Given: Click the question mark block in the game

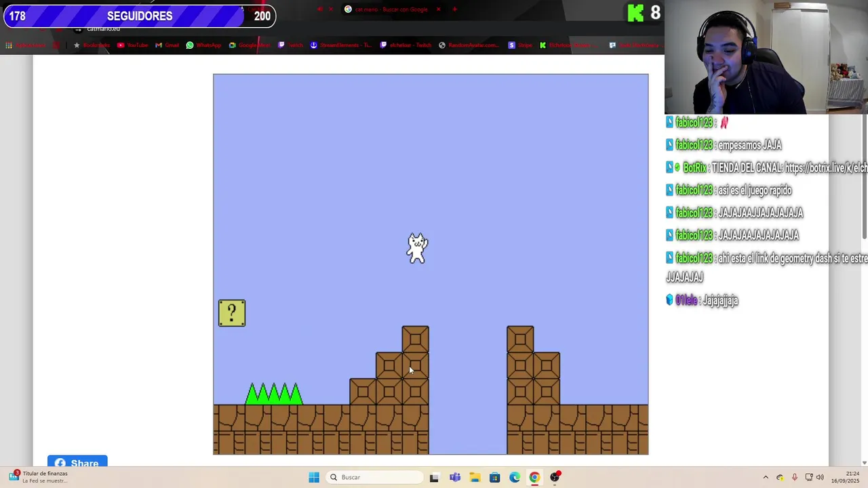Looking at the screenshot, I should tap(232, 313).
